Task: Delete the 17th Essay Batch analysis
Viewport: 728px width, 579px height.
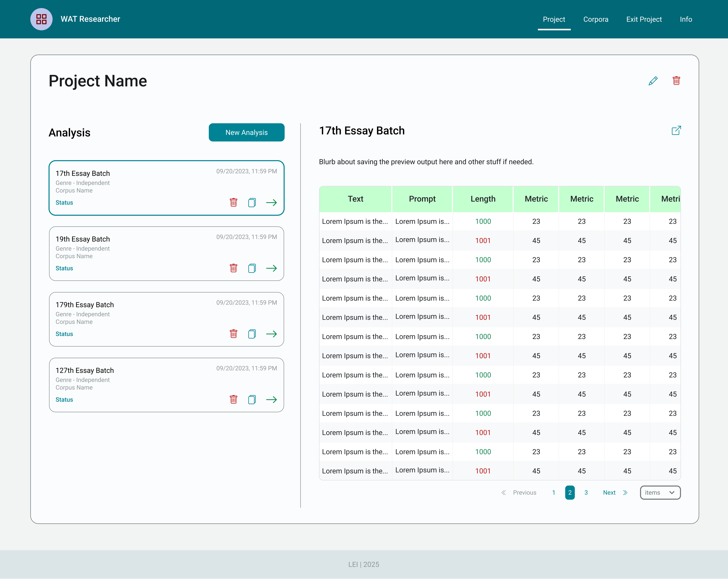Action: [233, 202]
